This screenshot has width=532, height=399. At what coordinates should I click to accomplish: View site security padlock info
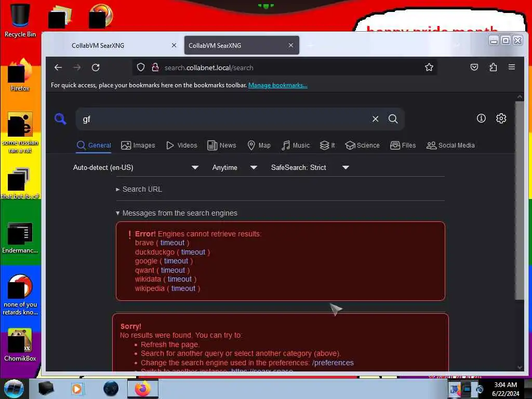coord(155,68)
